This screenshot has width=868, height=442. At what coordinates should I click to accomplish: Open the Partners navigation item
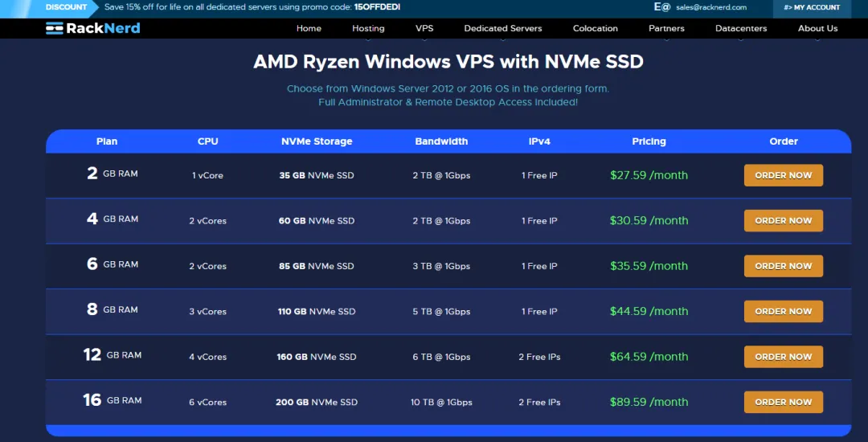[x=666, y=28]
